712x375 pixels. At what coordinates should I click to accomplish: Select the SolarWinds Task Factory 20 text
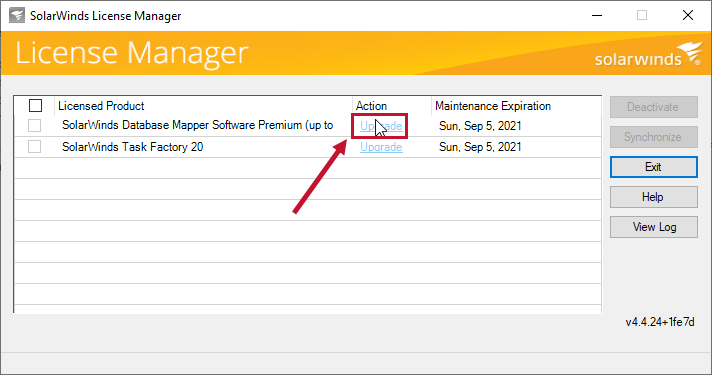click(133, 147)
